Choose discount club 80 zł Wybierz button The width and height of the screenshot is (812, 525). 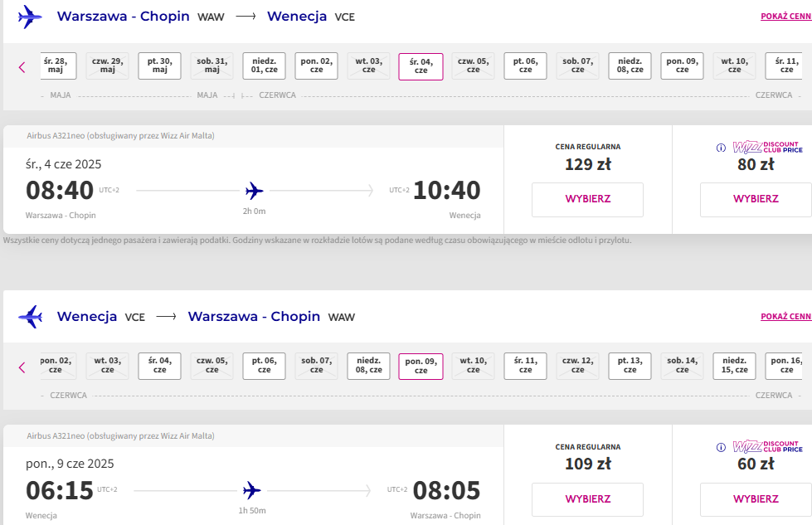point(756,199)
